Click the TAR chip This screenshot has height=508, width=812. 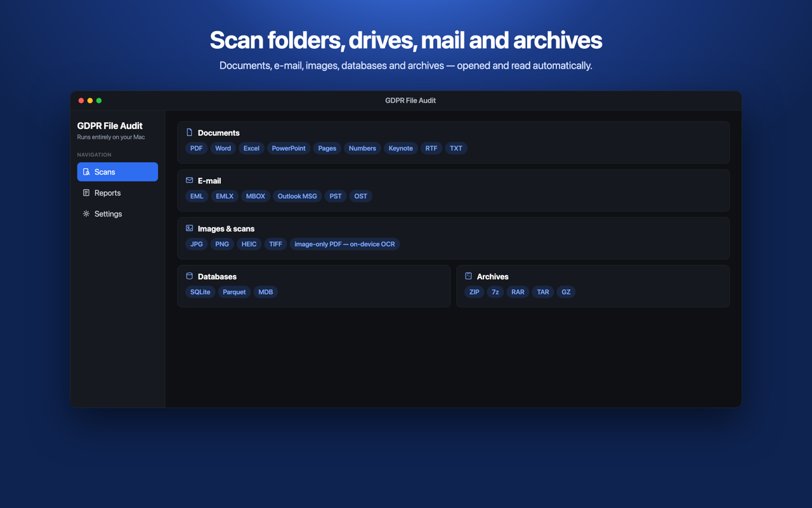(543, 292)
